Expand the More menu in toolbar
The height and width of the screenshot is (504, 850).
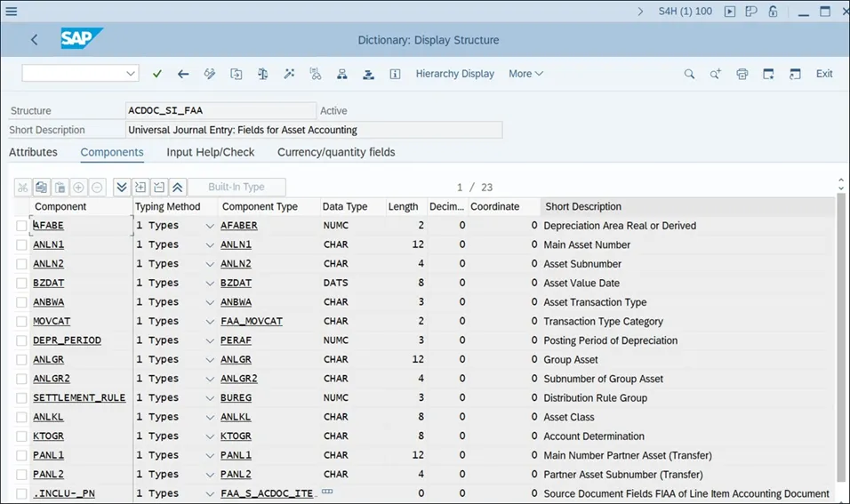click(525, 74)
